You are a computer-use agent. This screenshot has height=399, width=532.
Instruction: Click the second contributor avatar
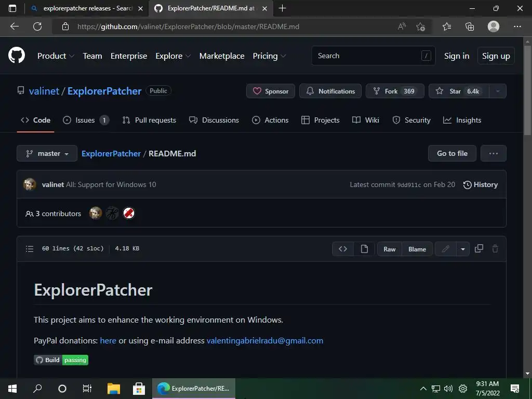coord(112,213)
